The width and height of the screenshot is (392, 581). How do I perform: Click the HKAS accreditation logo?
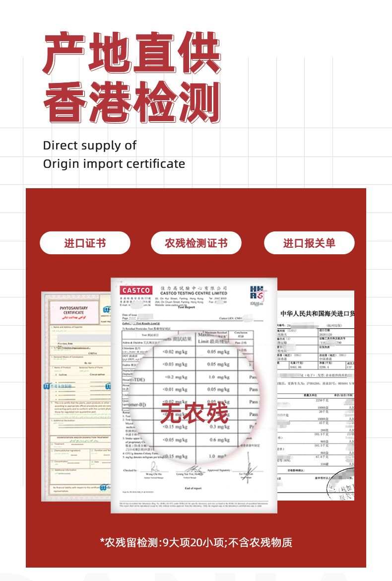(x=257, y=294)
